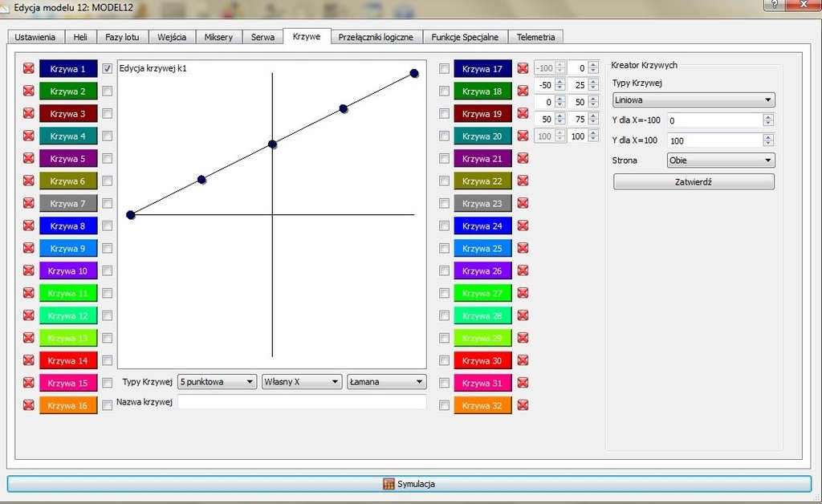Click the red X icon beside Krzywa 24
The image size is (822, 504).
[523, 226]
